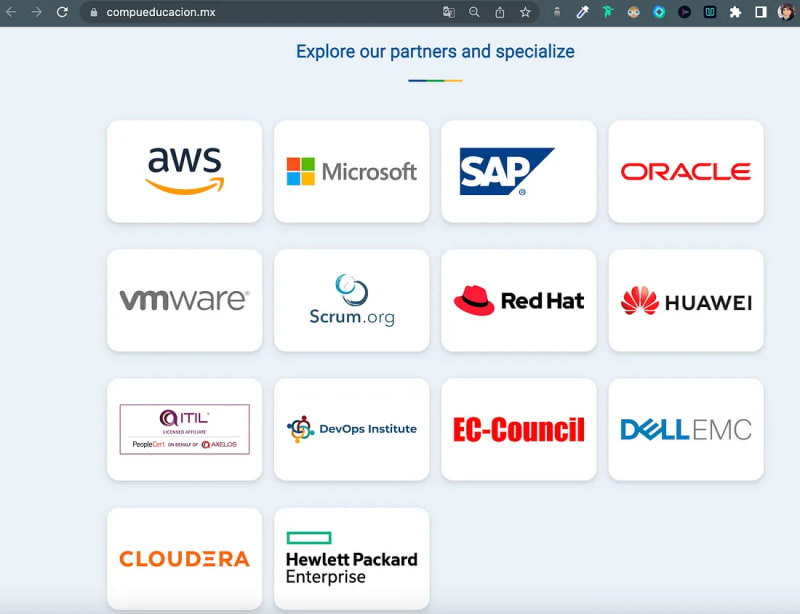Open the owl face extension icon

click(x=634, y=12)
